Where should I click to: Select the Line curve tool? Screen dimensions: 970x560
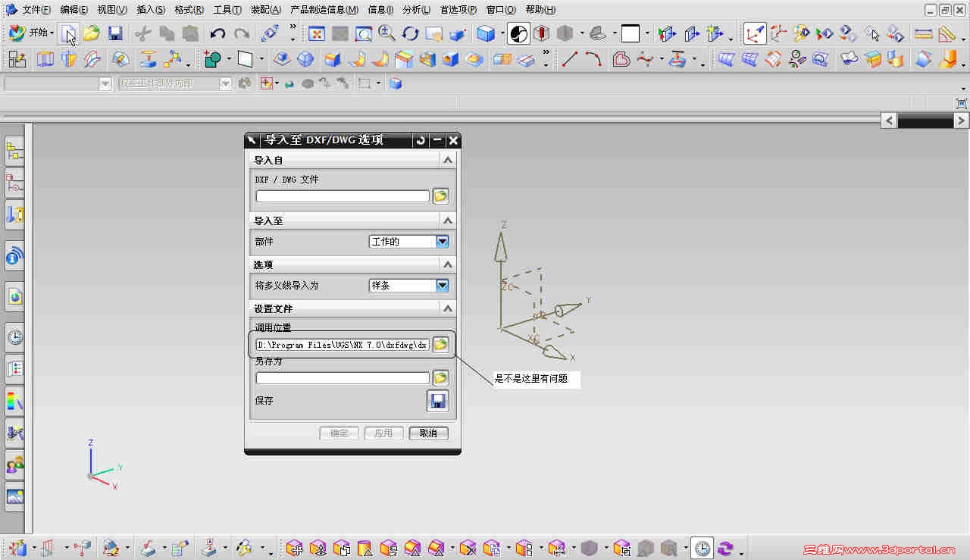click(x=570, y=58)
